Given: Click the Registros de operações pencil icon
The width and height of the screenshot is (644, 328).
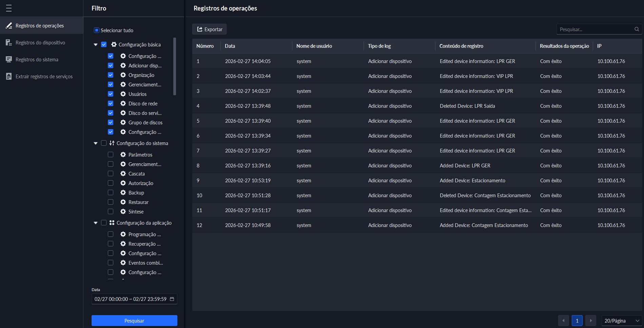Looking at the screenshot, I should pyautogui.click(x=9, y=26).
